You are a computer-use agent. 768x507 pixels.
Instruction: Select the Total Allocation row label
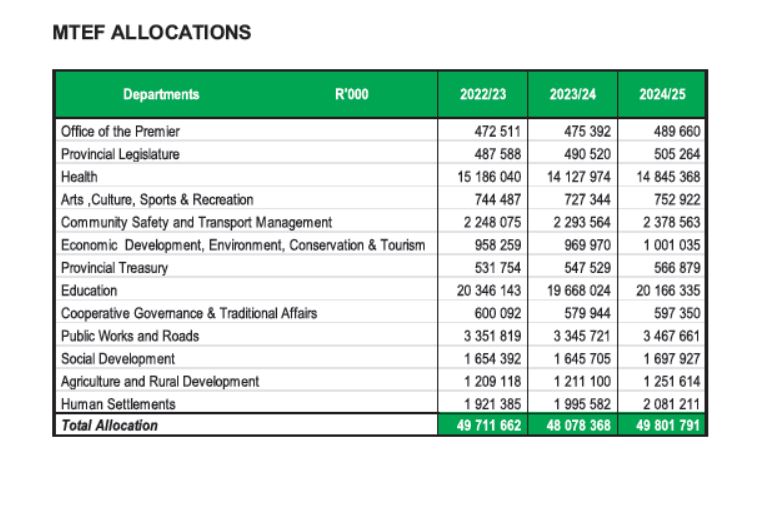tap(109, 425)
